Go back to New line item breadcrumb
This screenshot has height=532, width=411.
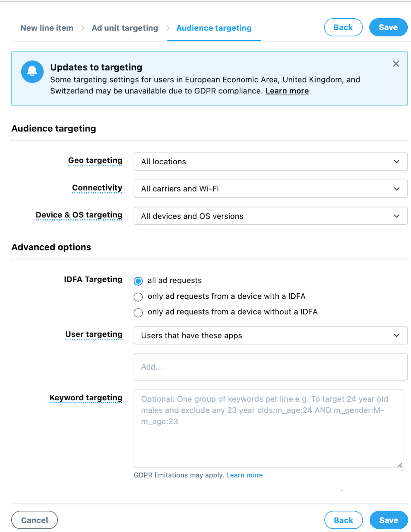[47, 28]
